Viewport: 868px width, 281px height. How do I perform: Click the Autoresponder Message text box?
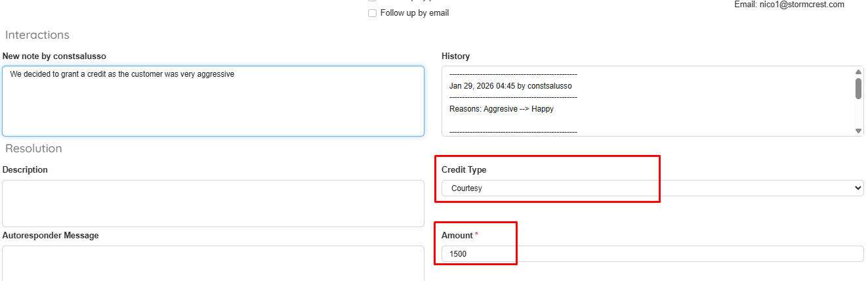click(x=213, y=263)
